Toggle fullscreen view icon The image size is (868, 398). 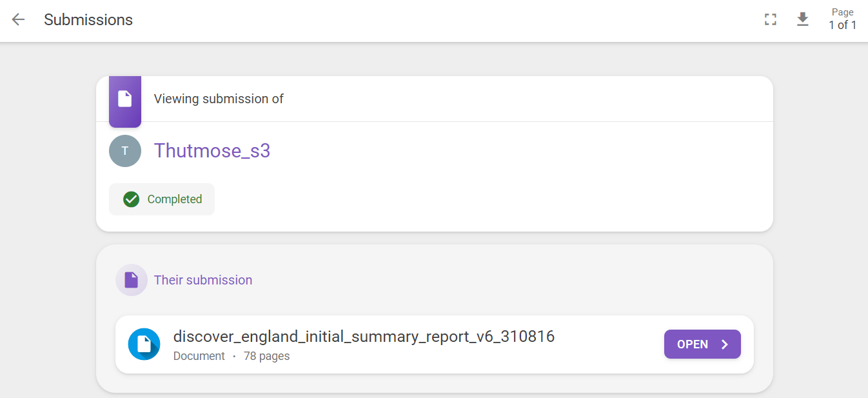click(770, 20)
